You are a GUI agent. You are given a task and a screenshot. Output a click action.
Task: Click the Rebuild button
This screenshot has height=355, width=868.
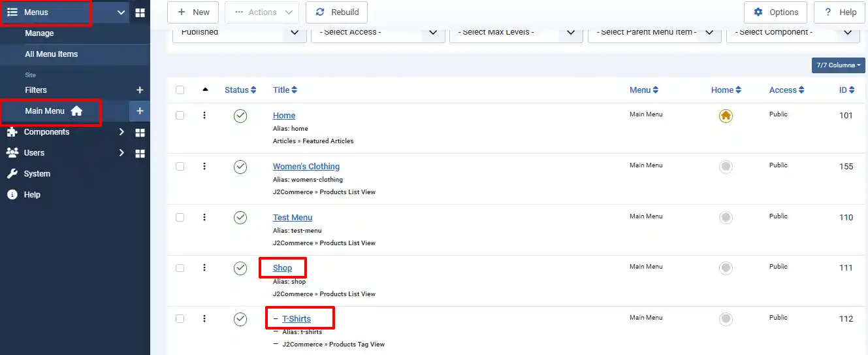[337, 12]
